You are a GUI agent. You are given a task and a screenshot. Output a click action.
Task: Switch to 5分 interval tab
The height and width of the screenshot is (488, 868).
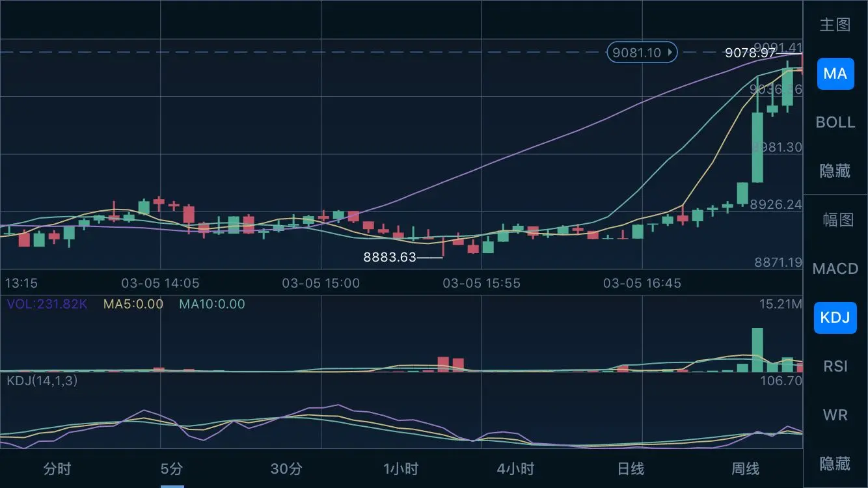click(x=172, y=468)
